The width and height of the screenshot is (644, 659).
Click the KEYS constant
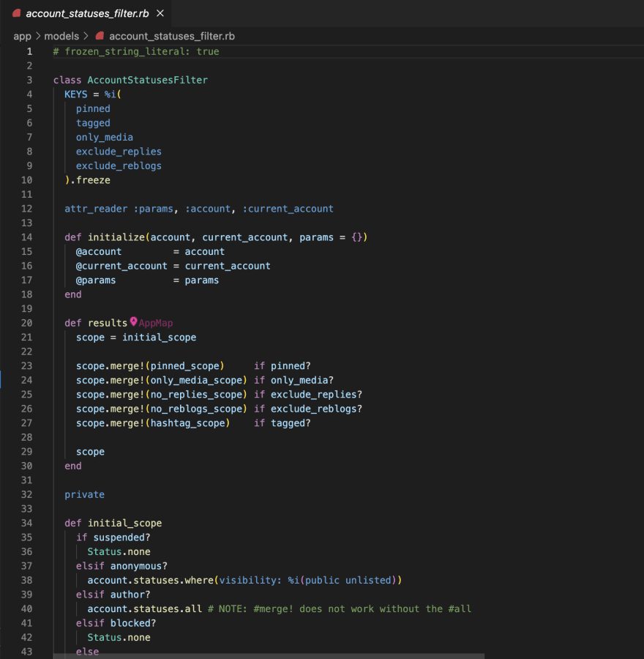coord(76,94)
